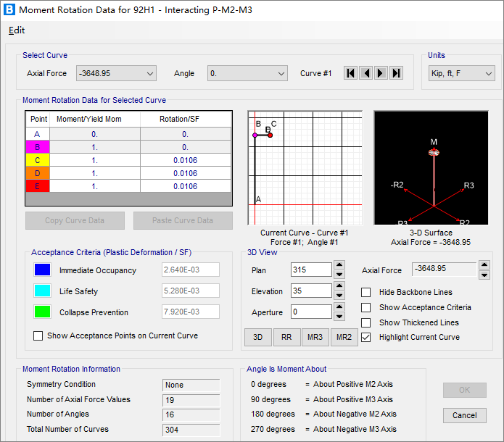Go to next curve arrow

(x=381, y=73)
